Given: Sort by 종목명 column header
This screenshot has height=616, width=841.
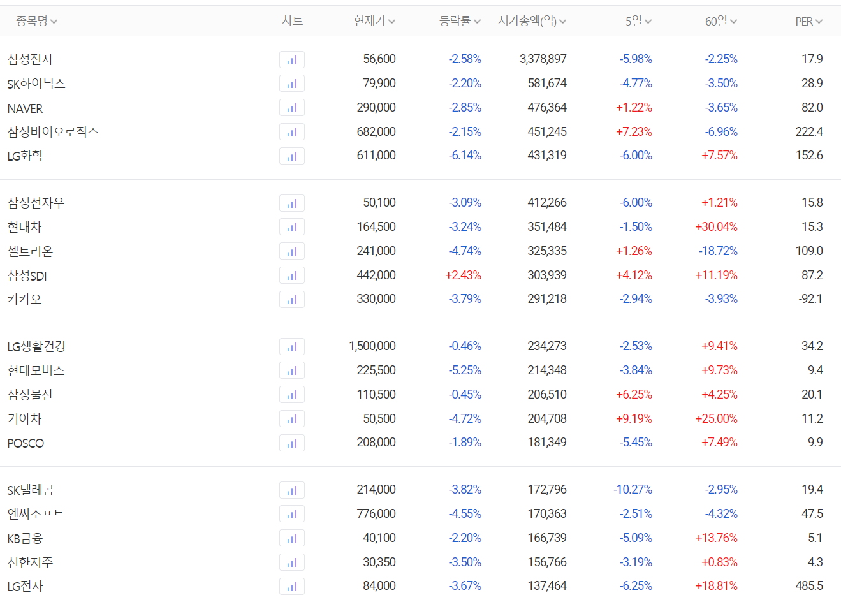Looking at the screenshot, I should coord(37,21).
